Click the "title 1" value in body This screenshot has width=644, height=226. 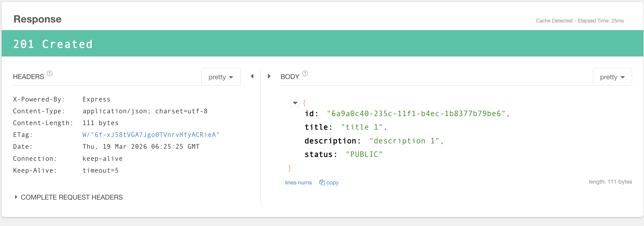[362, 127]
